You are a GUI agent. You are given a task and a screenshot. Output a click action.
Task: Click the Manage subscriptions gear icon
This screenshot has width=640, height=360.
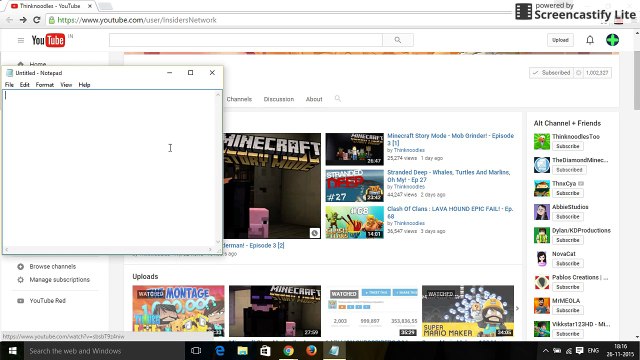coord(20,280)
